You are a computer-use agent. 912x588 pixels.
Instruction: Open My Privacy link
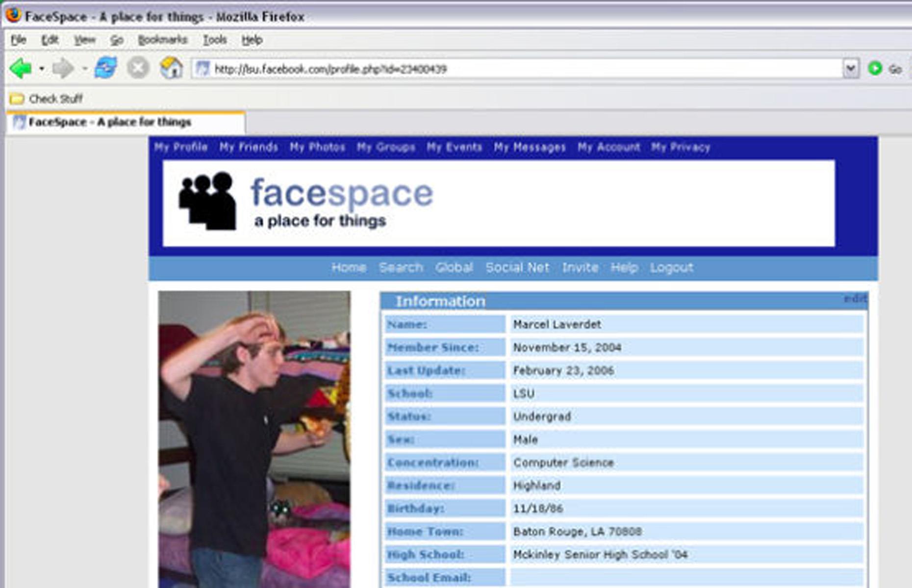click(x=681, y=147)
